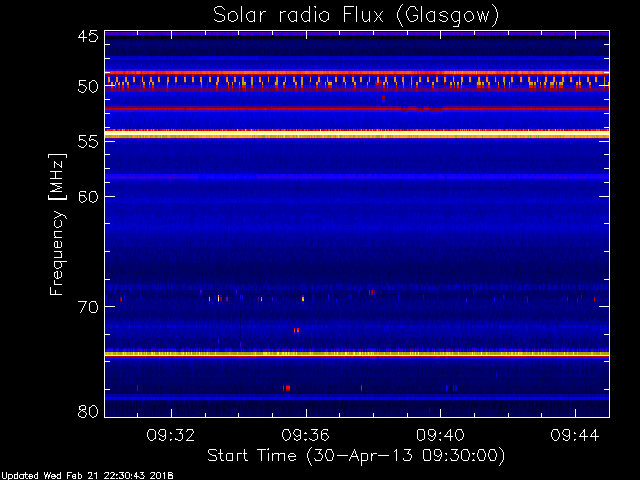Click the '60' frequency tick label
This screenshot has height=480, width=640.
tap(88, 196)
